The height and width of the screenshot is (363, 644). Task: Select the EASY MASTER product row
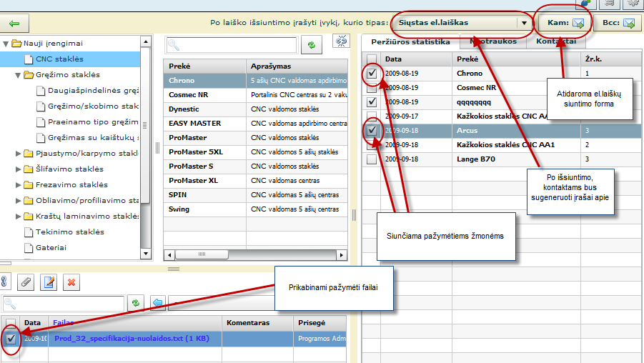coord(255,123)
